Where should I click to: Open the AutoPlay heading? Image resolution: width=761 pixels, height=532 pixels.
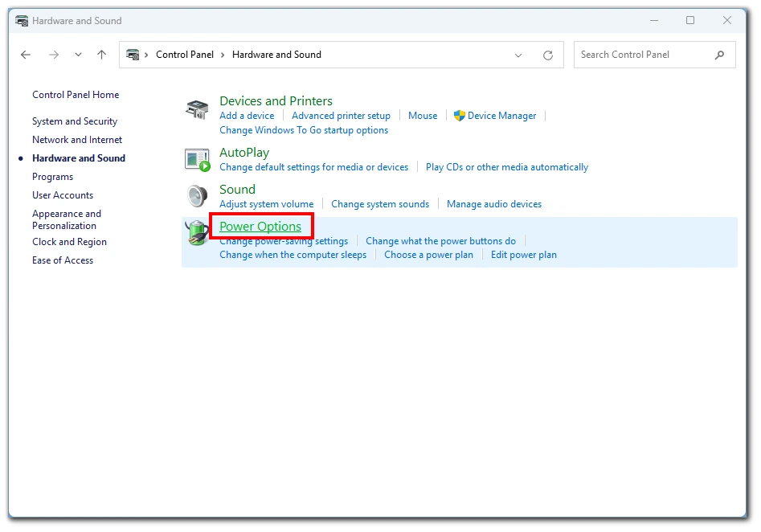pyautogui.click(x=244, y=153)
